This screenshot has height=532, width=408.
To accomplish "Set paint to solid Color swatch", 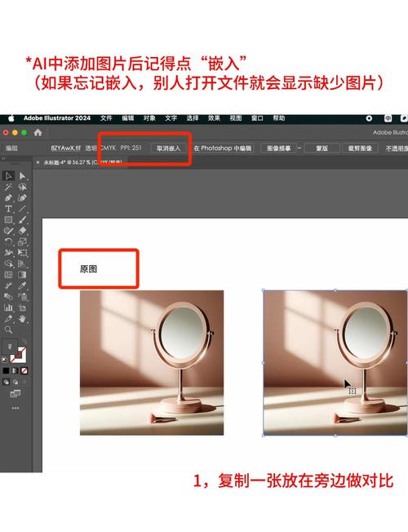I will [x=6, y=370].
